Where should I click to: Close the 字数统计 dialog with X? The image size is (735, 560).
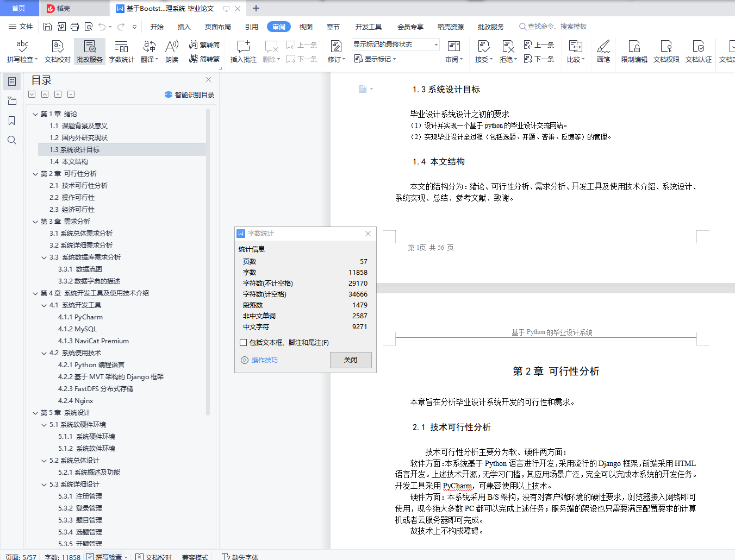tap(368, 234)
